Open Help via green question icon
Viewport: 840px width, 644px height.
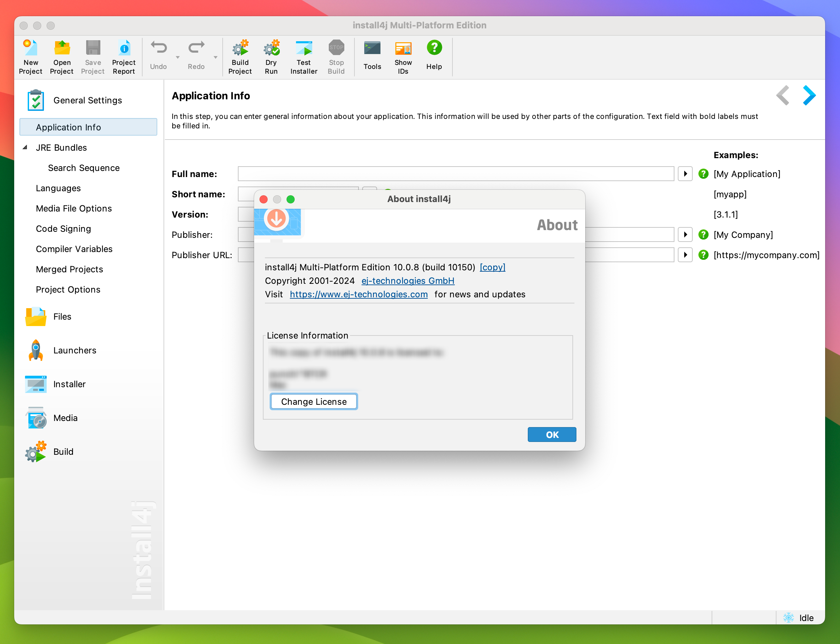(434, 48)
